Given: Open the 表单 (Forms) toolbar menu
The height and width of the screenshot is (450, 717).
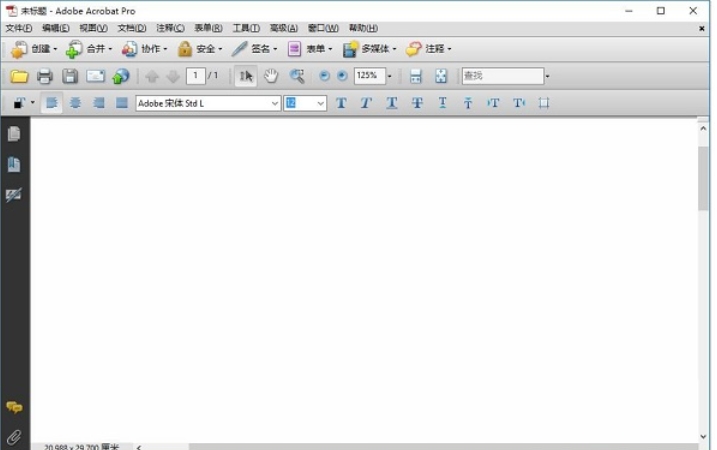Looking at the screenshot, I should [x=310, y=49].
